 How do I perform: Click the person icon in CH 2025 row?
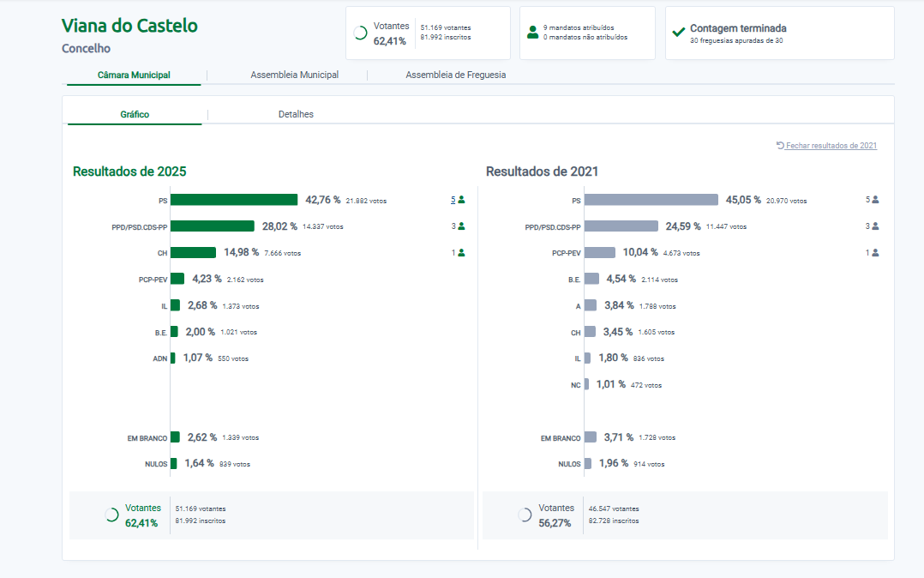click(x=461, y=253)
